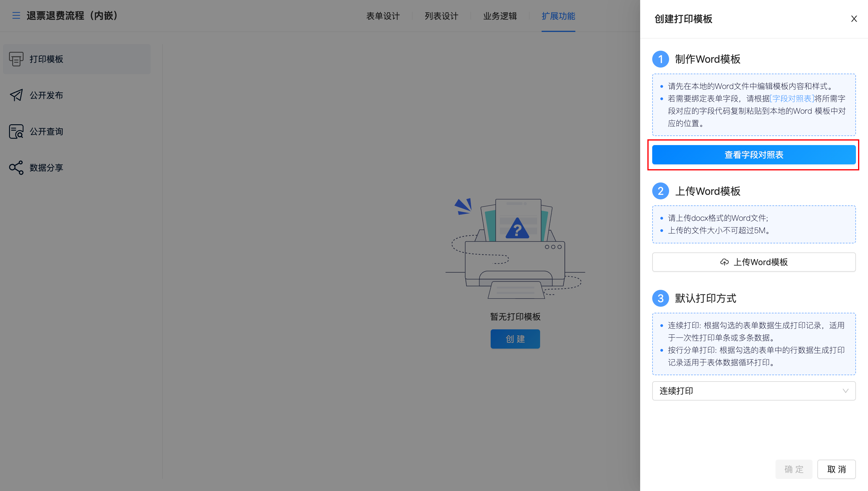The image size is (868, 491).
Task: Click the 暂无打印模板 text
Action: 515,317
